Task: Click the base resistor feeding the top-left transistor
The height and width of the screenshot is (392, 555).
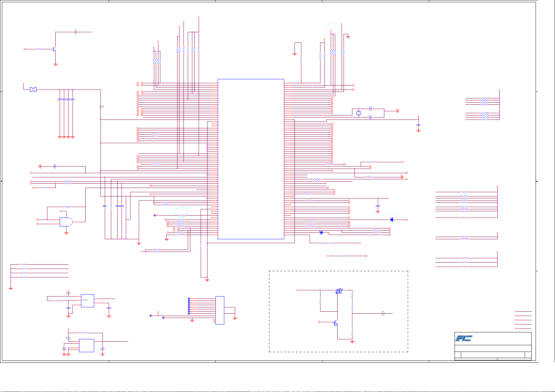Action: 40,49
